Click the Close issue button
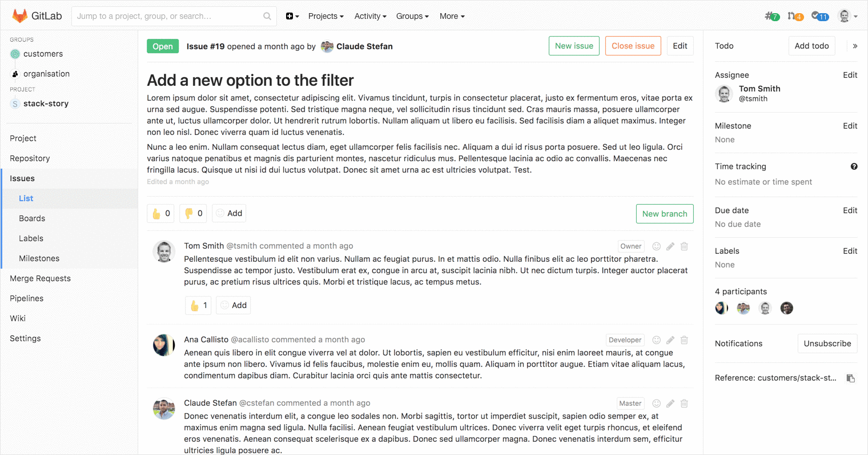The image size is (868, 455). 633,46
